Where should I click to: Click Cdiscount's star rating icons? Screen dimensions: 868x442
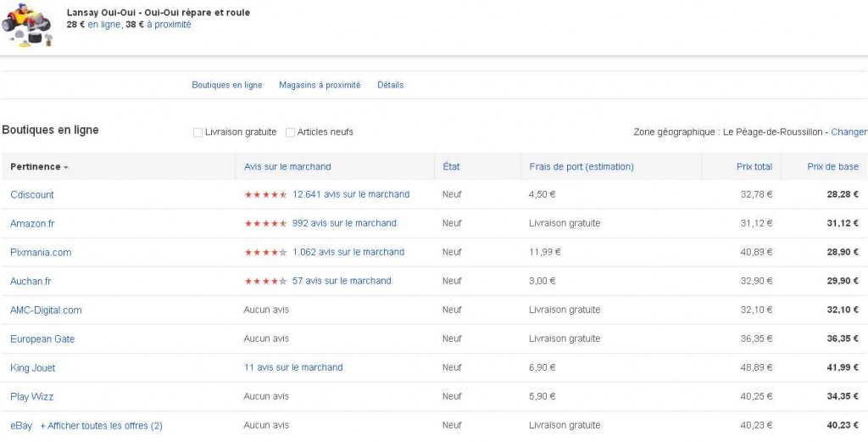265,194
